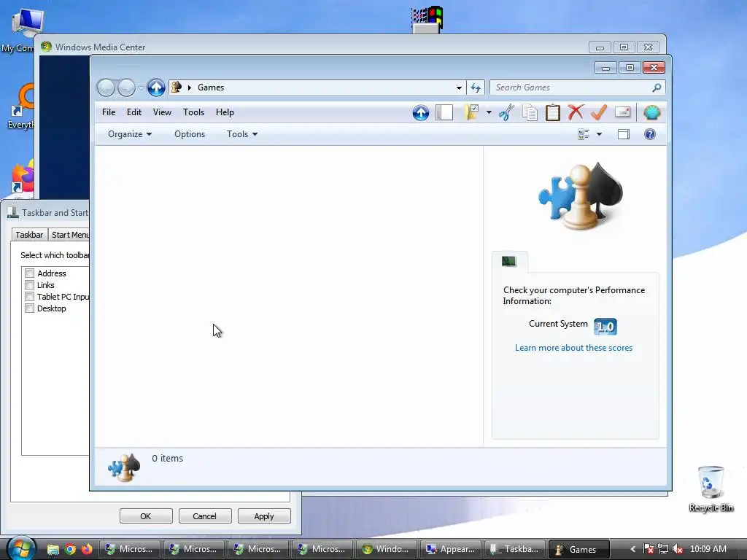The height and width of the screenshot is (560, 747).
Task: Open the Tools menu in the menu bar
Action: (193, 112)
